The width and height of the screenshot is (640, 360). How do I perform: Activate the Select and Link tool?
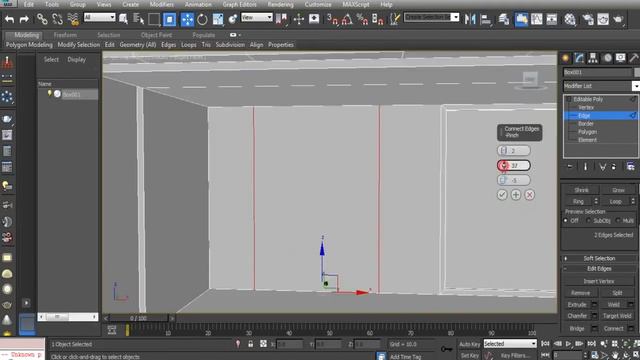tap(42, 19)
